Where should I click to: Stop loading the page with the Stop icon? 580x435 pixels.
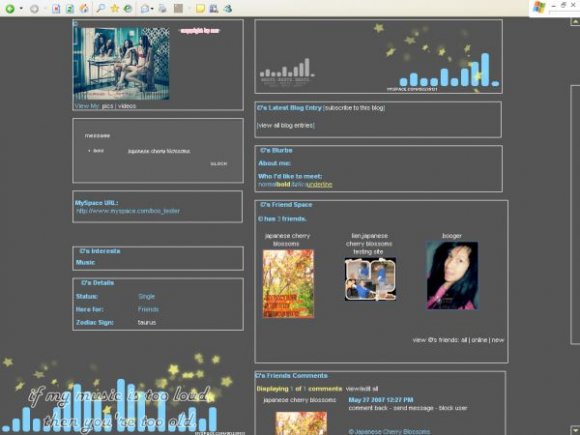click(56, 8)
